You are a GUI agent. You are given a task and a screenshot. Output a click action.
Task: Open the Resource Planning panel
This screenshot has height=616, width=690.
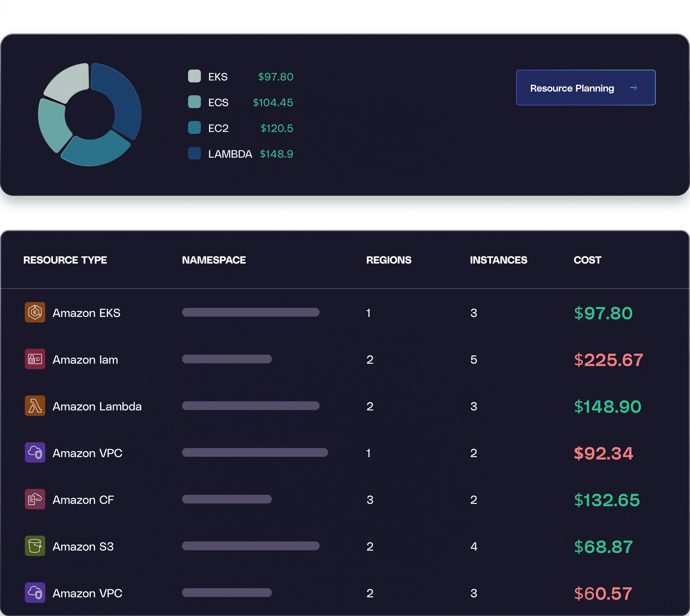point(585,88)
